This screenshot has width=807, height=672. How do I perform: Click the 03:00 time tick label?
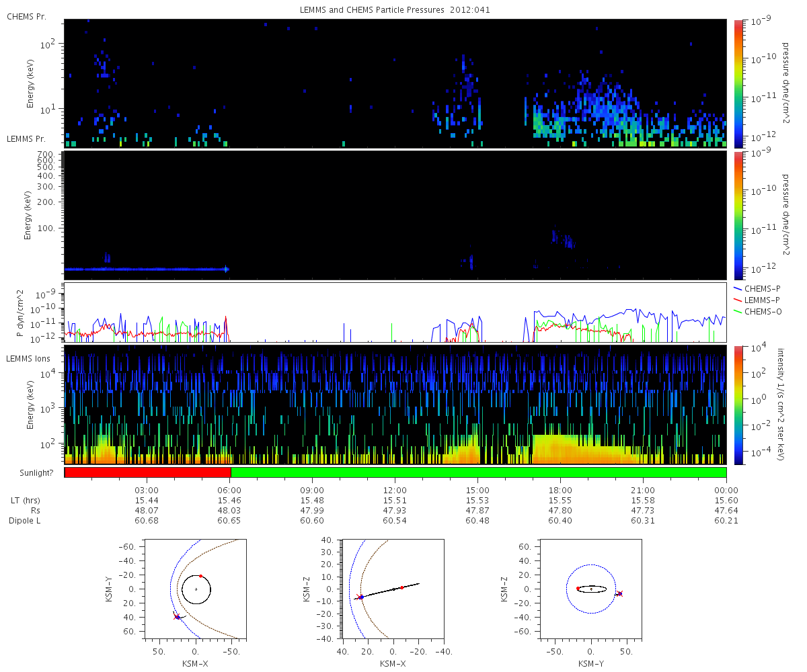click(147, 491)
